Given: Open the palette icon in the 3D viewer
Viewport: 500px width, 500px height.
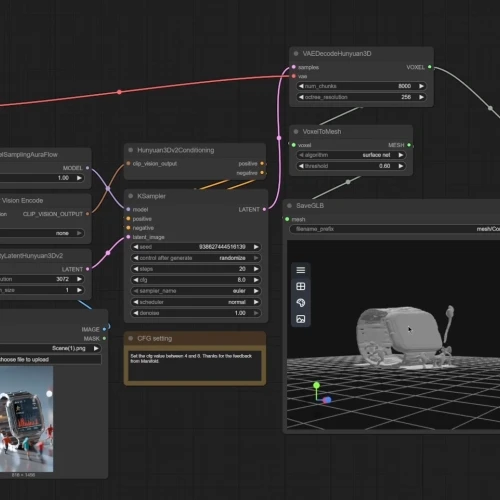Looking at the screenshot, I should tap(301, 303).
